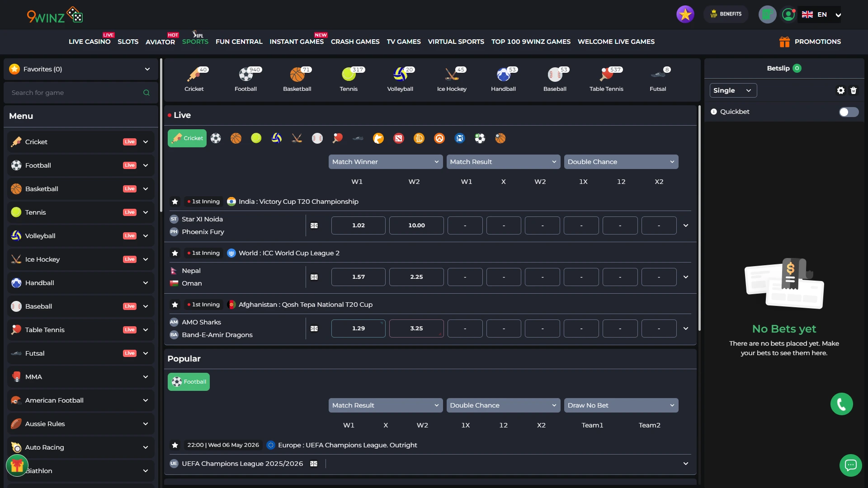The width and height of the screenshot is (868, 488).
Task: Click the 9WINZ logo
Action: coord(55,15)
